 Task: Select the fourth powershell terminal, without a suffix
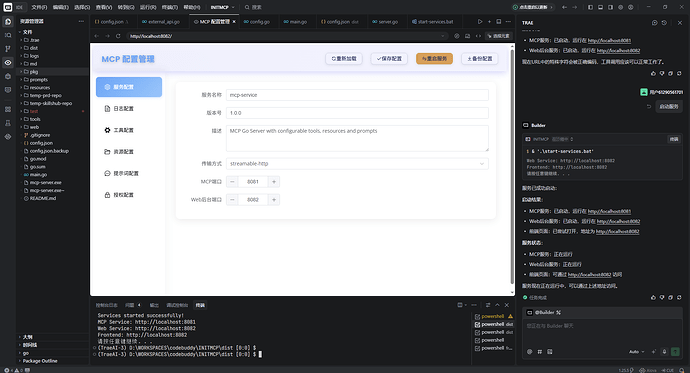tap(494, 340)
